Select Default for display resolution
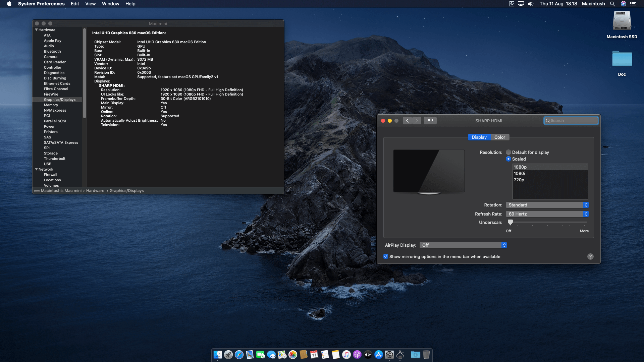 [508, 152]
